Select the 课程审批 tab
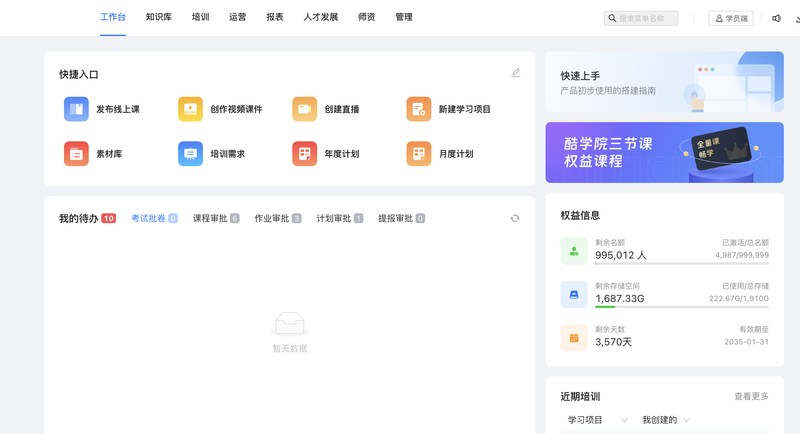Image resolution: width=800 pixels, height=434 pixels. [216, 218]
